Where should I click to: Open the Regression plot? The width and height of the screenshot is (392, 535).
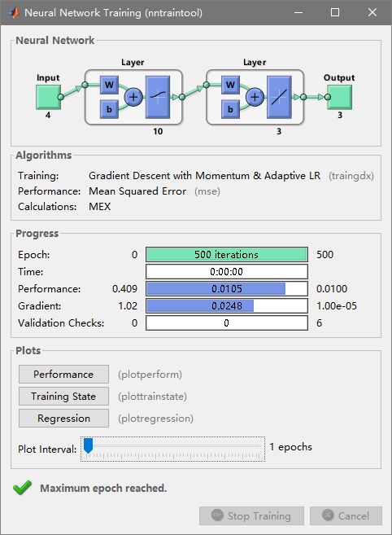(x=63, y=418)
